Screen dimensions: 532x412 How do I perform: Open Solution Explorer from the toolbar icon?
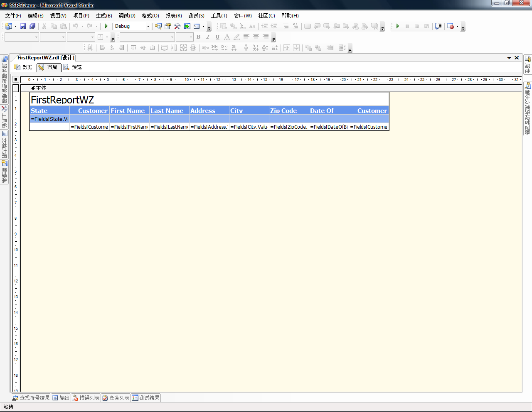[158, 26]
